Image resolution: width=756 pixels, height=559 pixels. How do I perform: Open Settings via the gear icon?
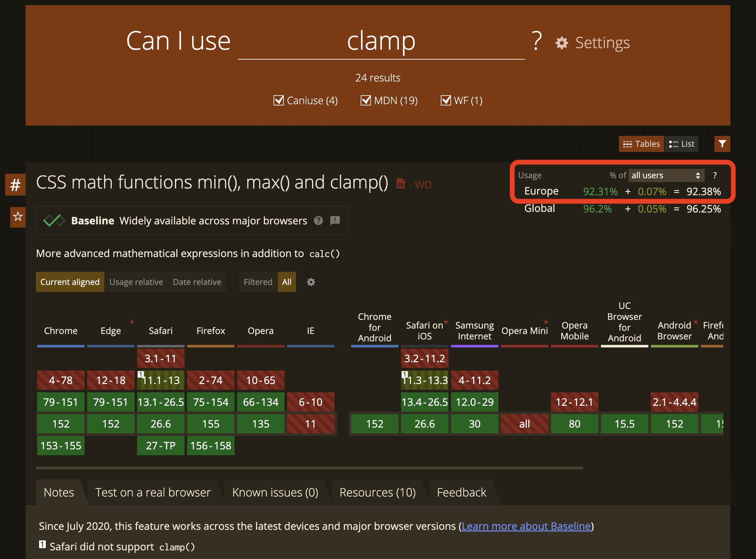[x=561, y=43]
